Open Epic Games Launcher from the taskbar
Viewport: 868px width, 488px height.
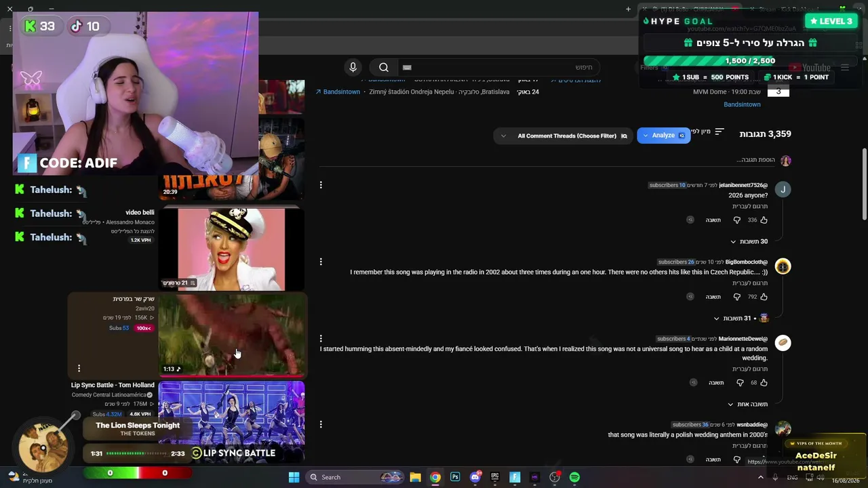tap(495, 477)
